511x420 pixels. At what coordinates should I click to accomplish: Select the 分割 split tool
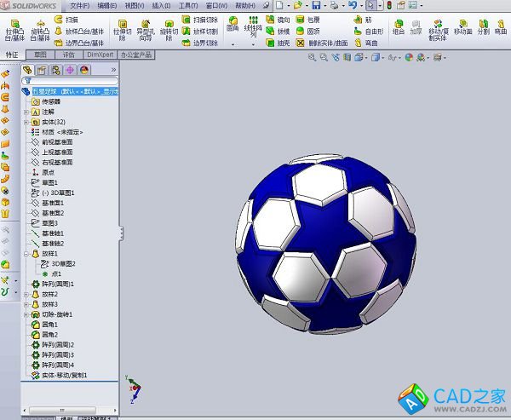tap(483, 27)
